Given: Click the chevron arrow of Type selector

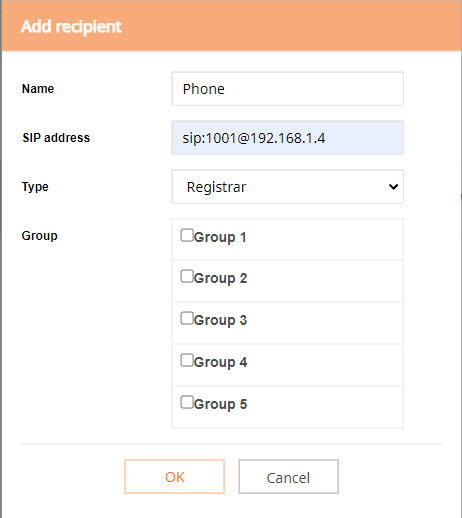Looking at the screenshot, I should (393, 187).
